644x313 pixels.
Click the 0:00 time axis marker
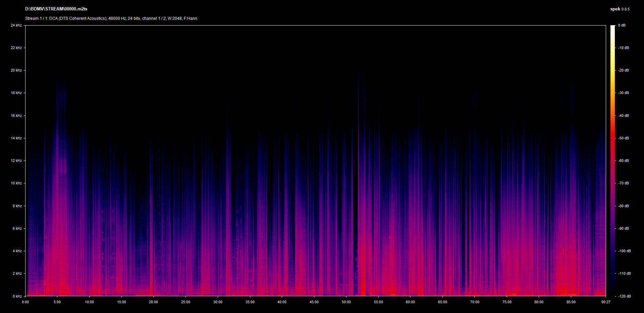tap(25, 302)
